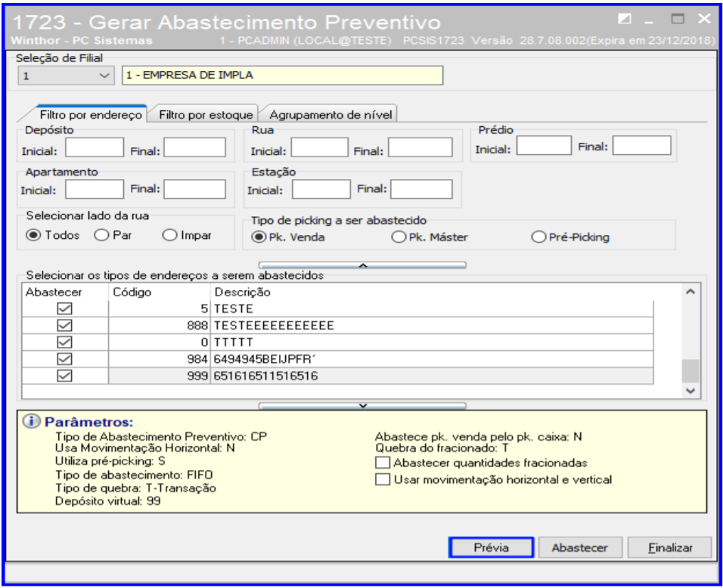Click the Depósito Inicial field
723x588 pixels.
coord(95,148)
